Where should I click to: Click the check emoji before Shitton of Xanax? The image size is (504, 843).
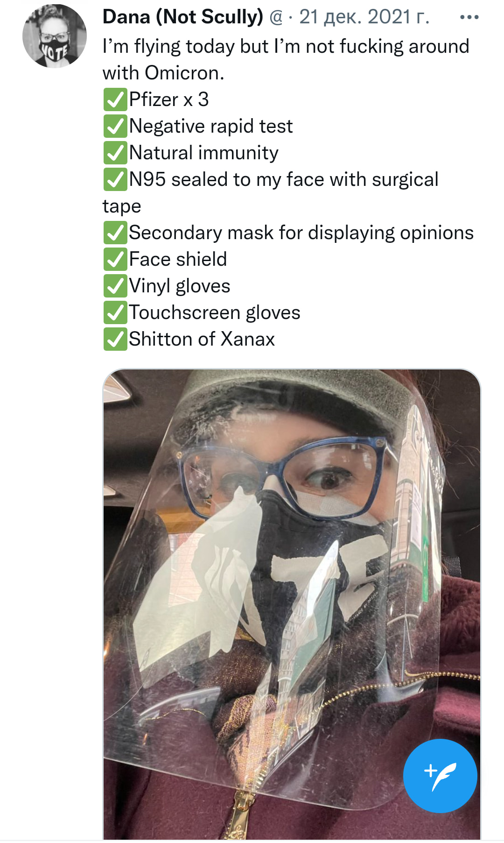(x=115, y=339)
